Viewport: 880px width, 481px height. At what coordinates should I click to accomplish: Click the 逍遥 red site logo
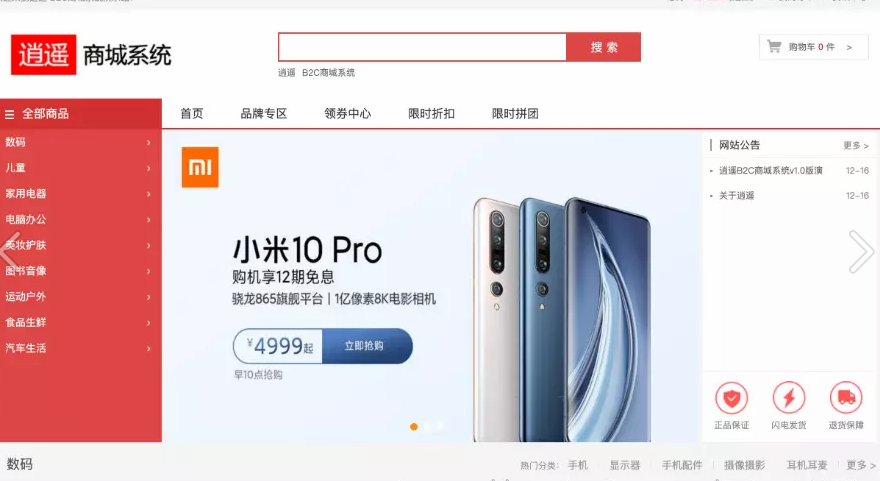tap(43, 54)
